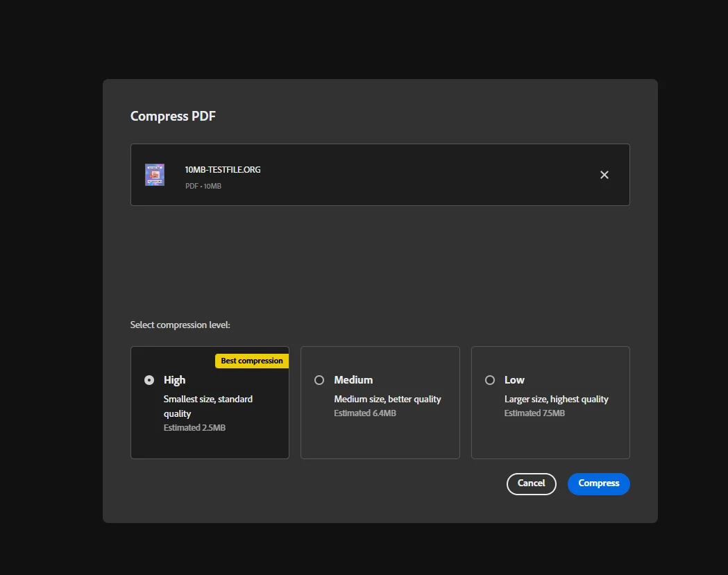Image resolution: width=728 pixels, height=575 pixels.
Task: Click the PDF file thumbnail icon
Action: [155, 175]
